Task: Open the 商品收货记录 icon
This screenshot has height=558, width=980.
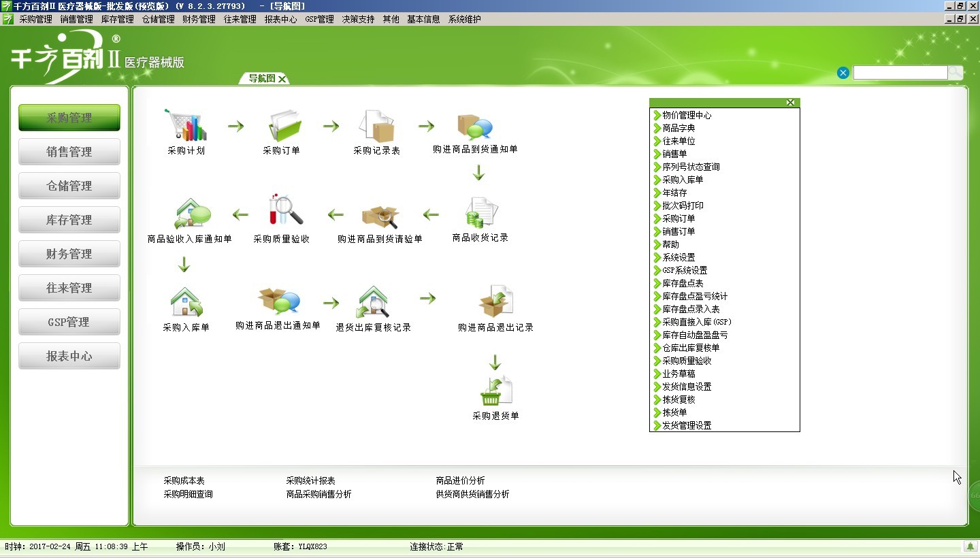Action: pyautogui.click(x=480, y=214)
